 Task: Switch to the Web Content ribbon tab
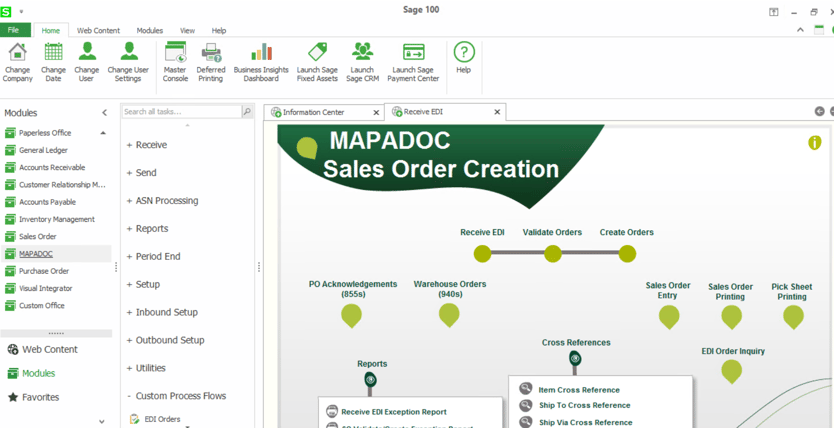click(98, 30)
